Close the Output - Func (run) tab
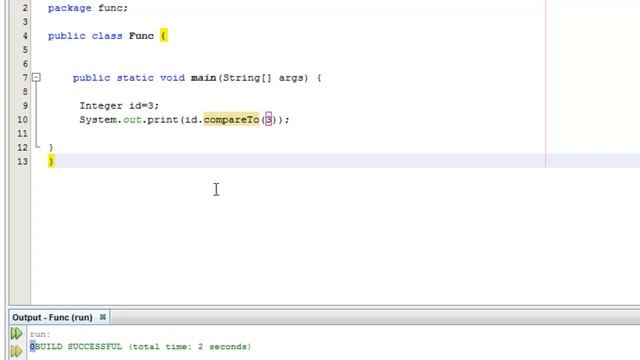Image resolution: width=640 pixels, height=360 pixels. pos(103,317)
